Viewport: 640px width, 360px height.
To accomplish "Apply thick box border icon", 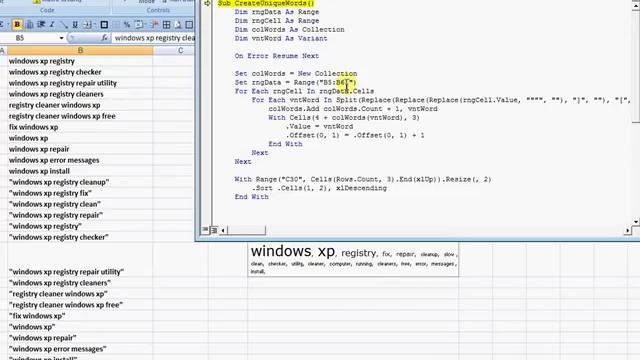I will click(104, 25).
